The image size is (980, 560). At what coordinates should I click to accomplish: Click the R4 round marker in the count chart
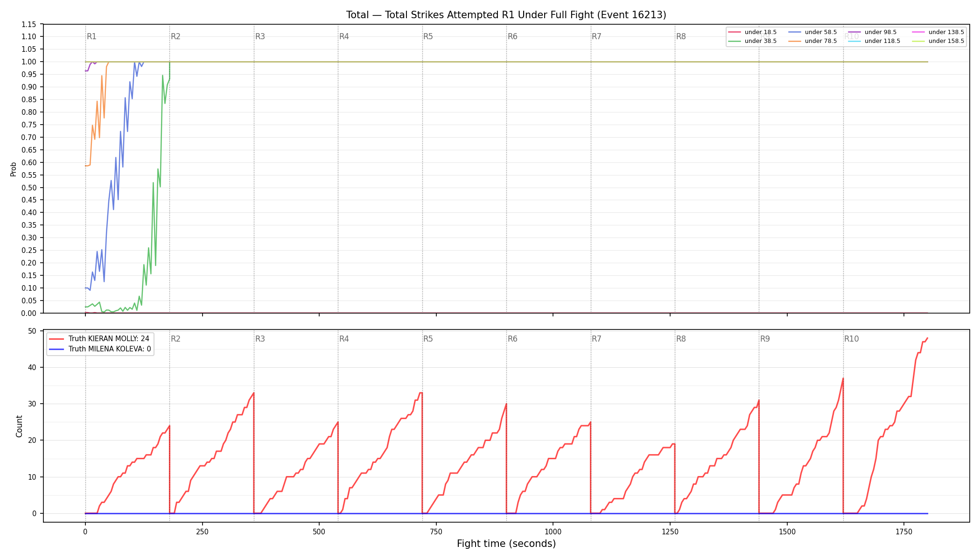point(344,339)
